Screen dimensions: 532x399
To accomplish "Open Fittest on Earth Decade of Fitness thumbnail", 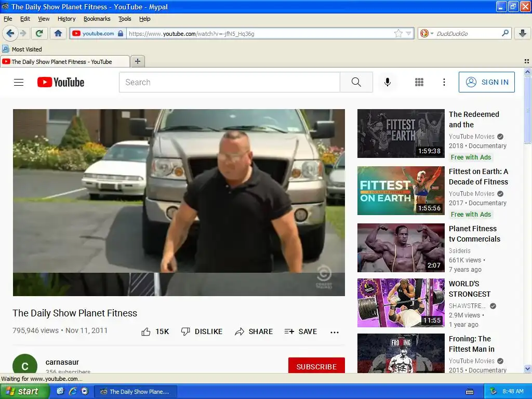I will point(401,191).
